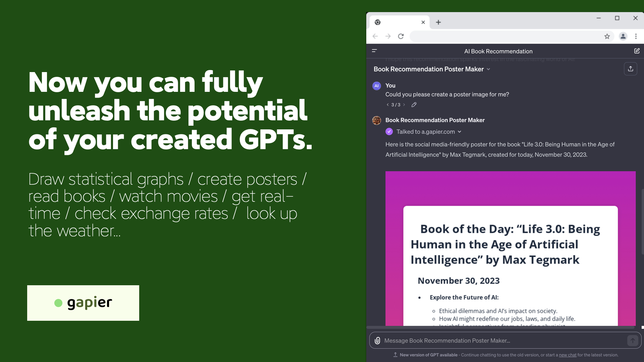The image size is (644, 362).
Task: Minimize the browser window
Action: (598, 18)
